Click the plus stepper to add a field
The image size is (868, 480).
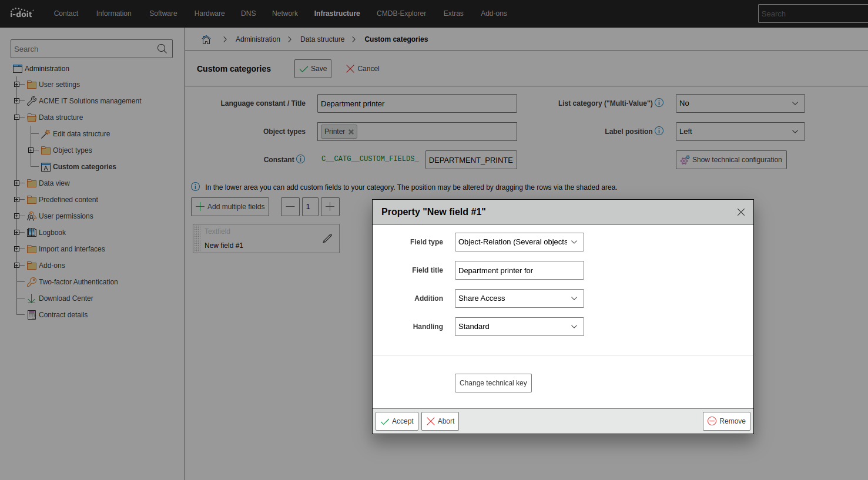coord(330,207)
